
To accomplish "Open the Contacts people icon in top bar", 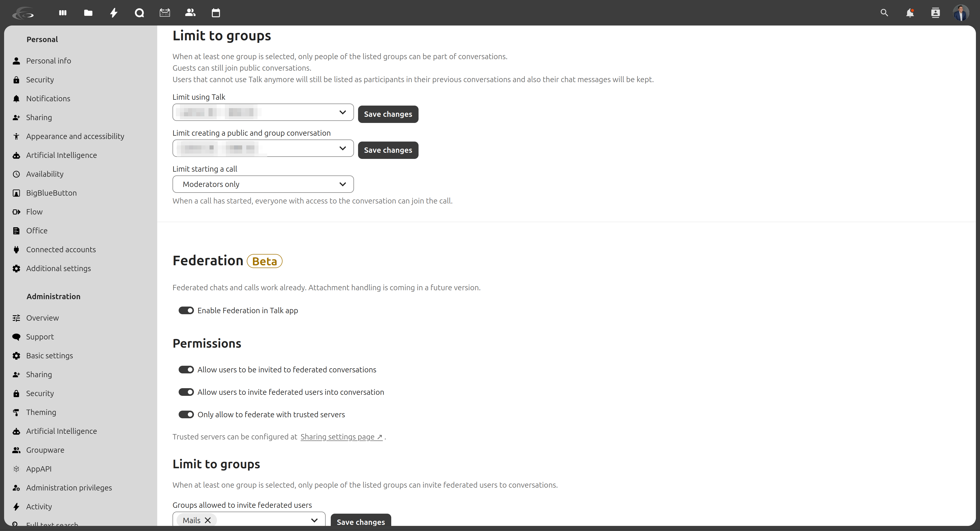I will coord(190,13).
